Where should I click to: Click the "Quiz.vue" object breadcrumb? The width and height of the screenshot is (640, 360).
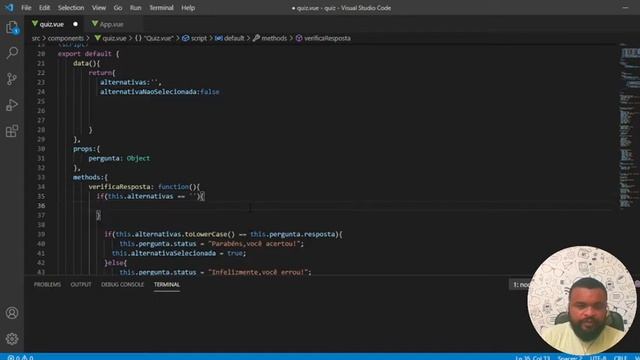[x=154, y=38]
